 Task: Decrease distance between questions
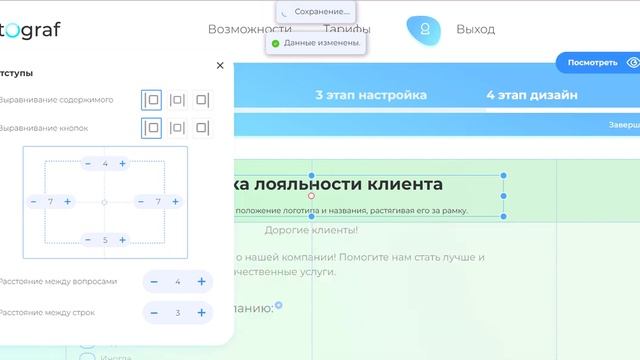tap(154, 282)
